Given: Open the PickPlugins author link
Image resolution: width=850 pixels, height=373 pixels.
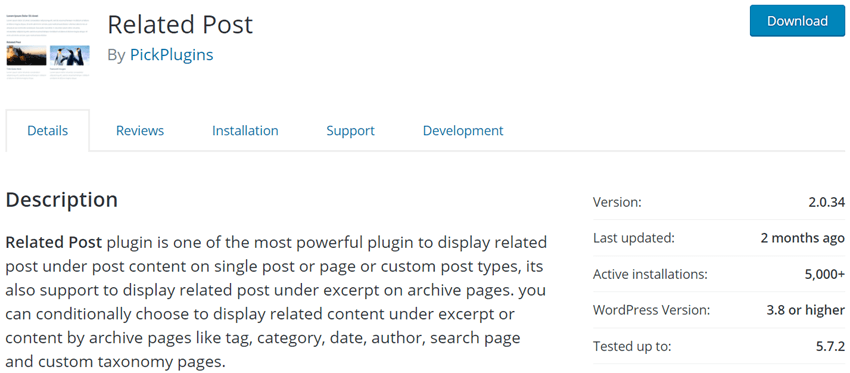Looking at the screenshot, I should pos(171,55).
